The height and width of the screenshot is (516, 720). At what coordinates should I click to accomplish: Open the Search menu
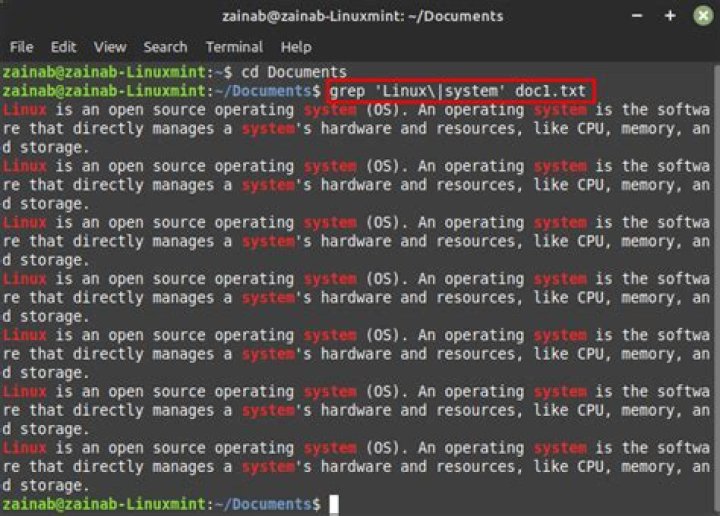(x=165, y=47)
